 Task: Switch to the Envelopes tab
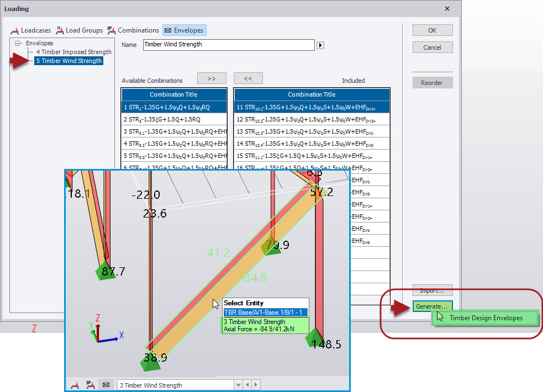tap(184, 30)
